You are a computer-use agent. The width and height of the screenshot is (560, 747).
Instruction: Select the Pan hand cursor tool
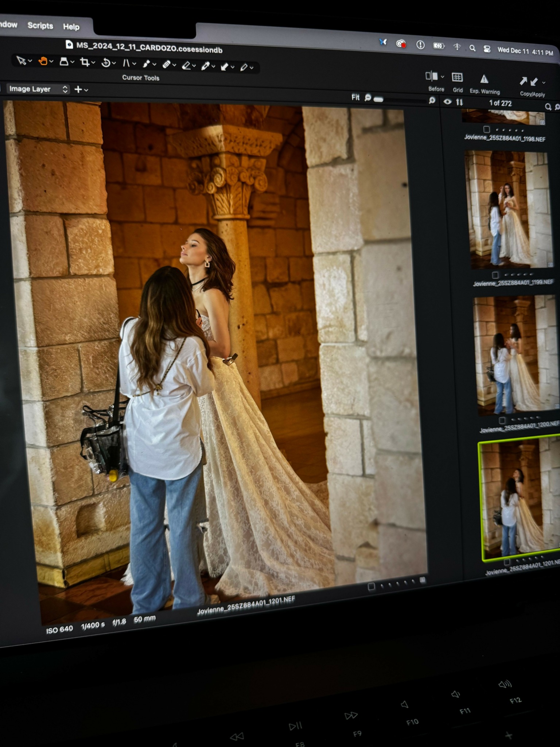(x=43, y=61)
